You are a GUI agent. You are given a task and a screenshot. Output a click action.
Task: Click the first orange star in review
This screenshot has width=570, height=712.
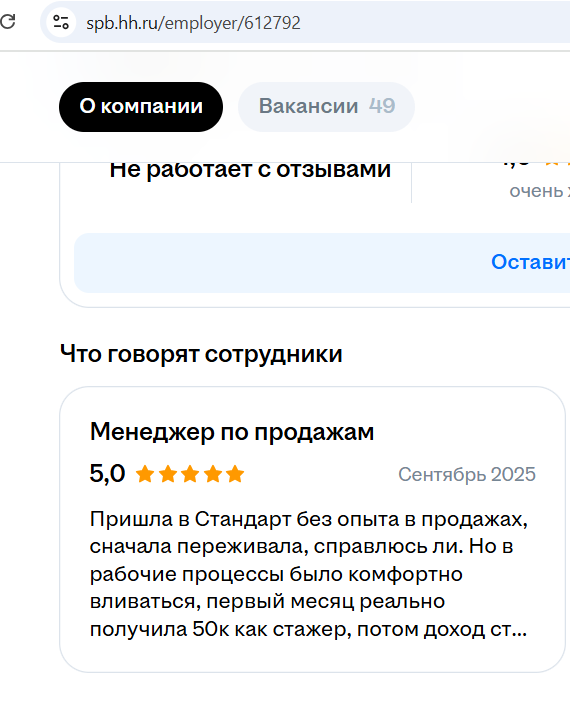coord(145,474)
